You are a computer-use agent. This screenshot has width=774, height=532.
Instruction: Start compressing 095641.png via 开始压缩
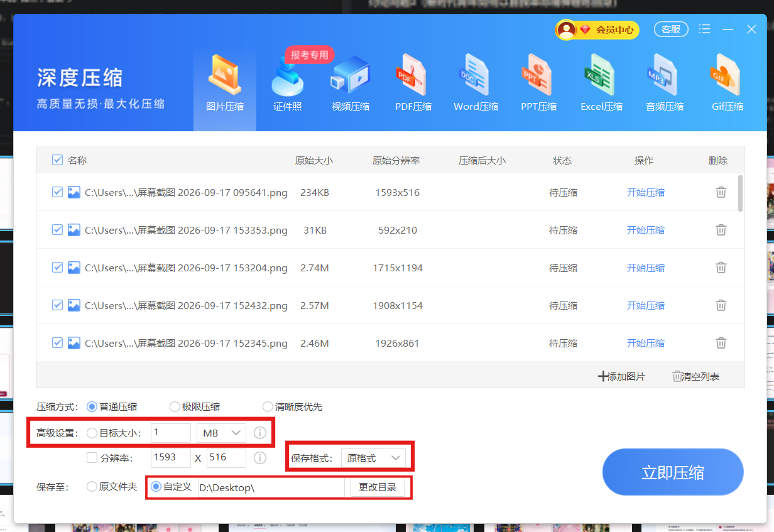click(645, 193)
